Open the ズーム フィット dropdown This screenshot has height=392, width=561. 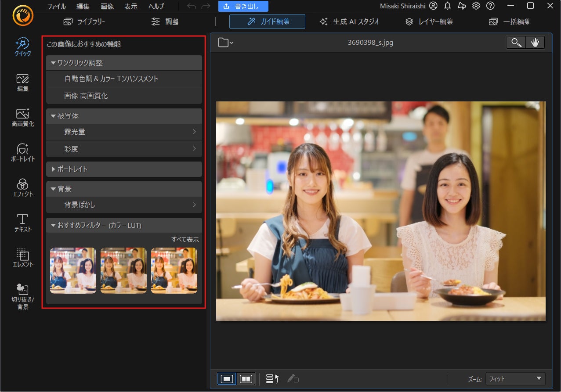pyautogui.click(x=515, y=379)
